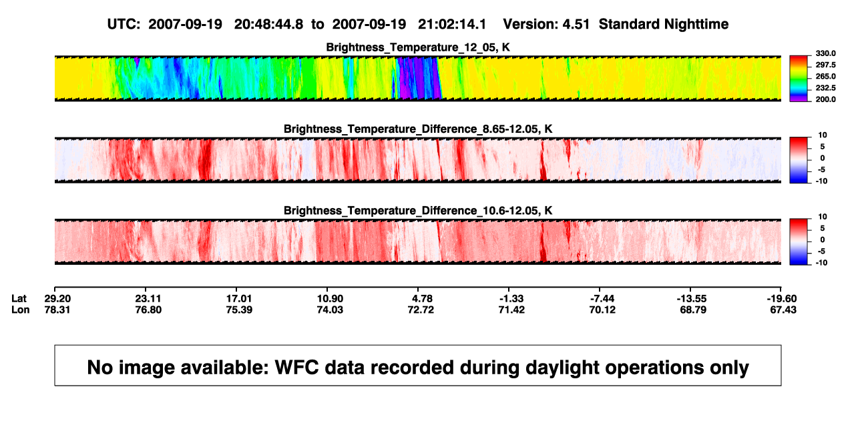Image resolution: width=868 pixels, height=445 pixels.
Task: Click the rainbow colorbar for brightness temperature
Action: point(799,79)
